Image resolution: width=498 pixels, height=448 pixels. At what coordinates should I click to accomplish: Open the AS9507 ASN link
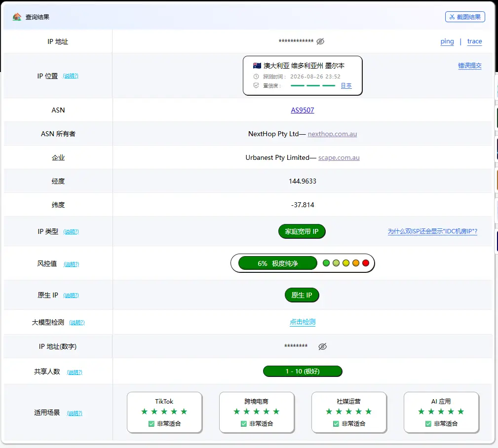[303, 110]
